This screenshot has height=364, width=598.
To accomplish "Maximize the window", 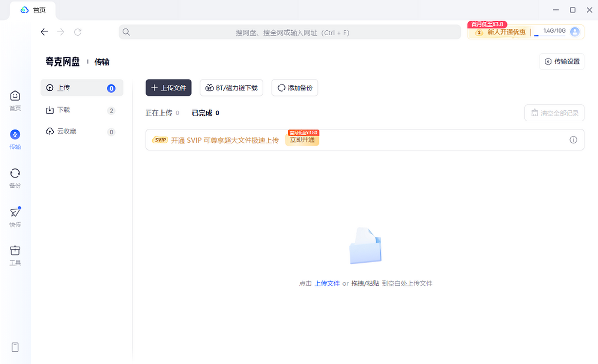I will pyautogui.click(x=573, y=10).
